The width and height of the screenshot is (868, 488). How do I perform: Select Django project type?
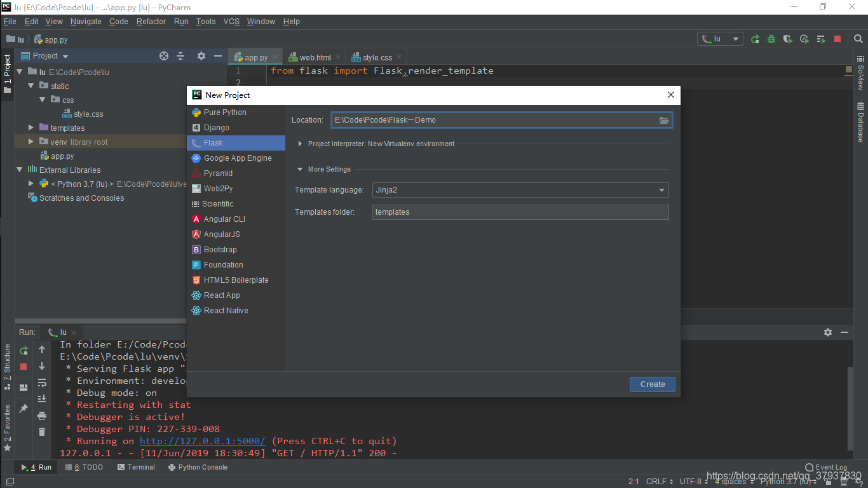point(236,128)
